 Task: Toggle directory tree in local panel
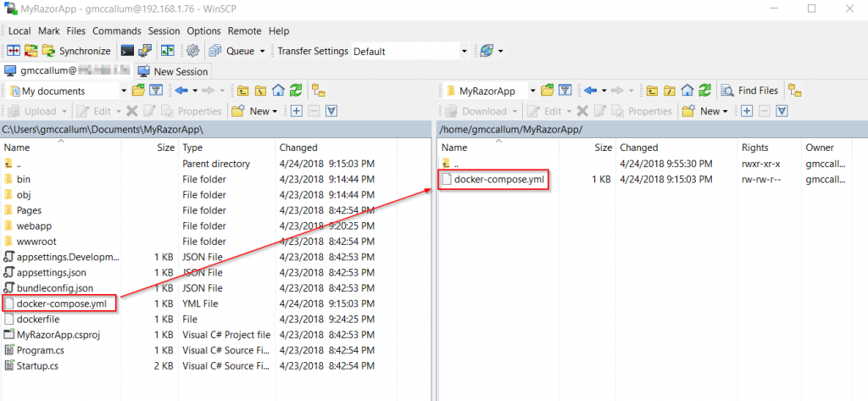coord(319,90)
